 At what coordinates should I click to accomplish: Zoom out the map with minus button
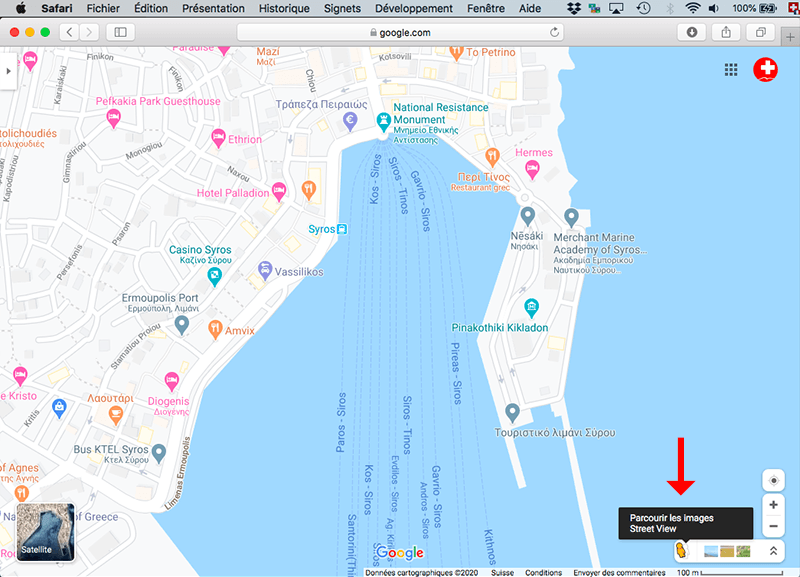(773, 526)
